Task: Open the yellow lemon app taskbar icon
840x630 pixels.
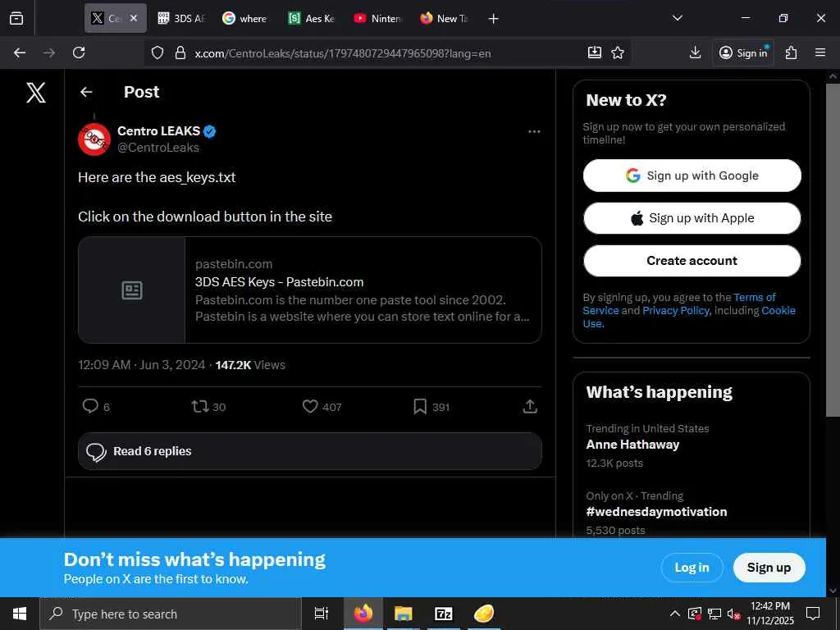Action: pyautogui.click(x=484, y=614)
